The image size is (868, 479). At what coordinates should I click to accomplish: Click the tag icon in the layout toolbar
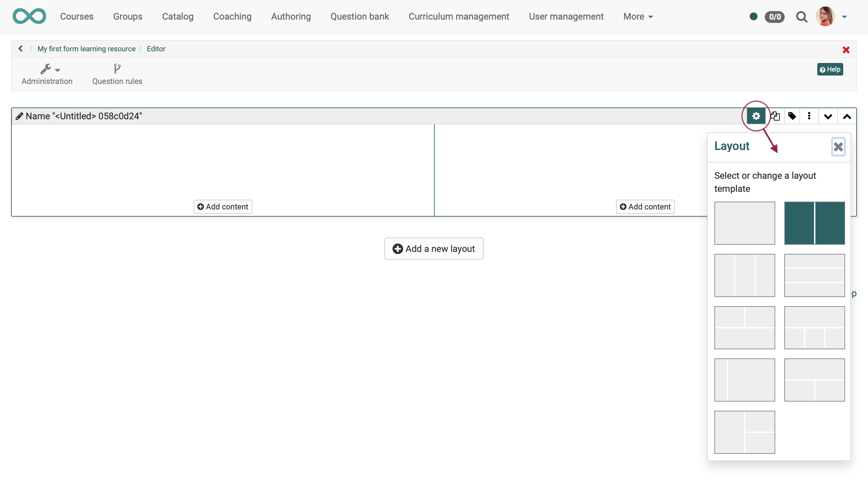[792, 116]
